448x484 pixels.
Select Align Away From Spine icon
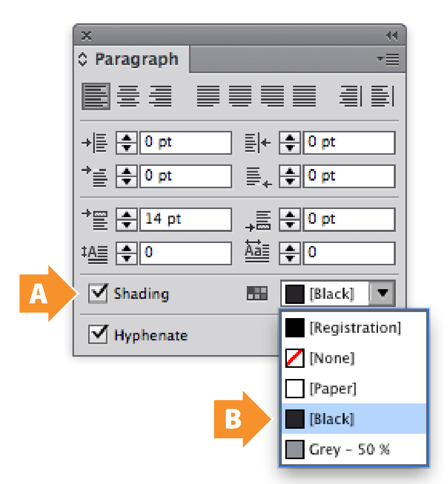coord(383,96)
